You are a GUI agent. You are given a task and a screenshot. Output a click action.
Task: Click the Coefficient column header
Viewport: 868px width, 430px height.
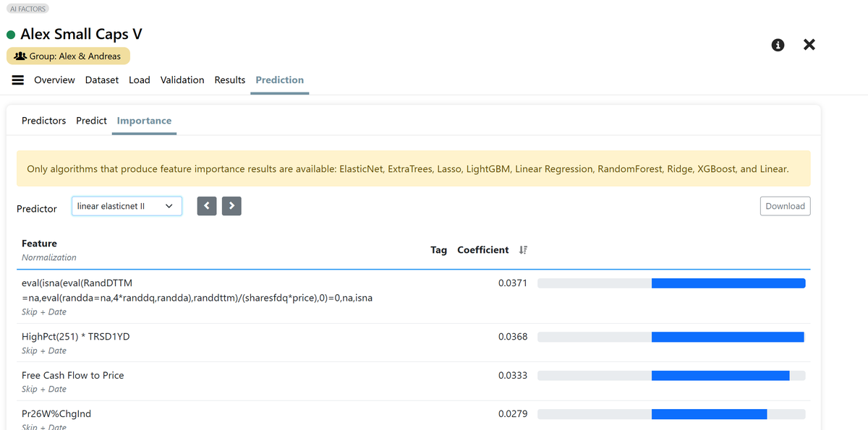[x=483, y=250]
